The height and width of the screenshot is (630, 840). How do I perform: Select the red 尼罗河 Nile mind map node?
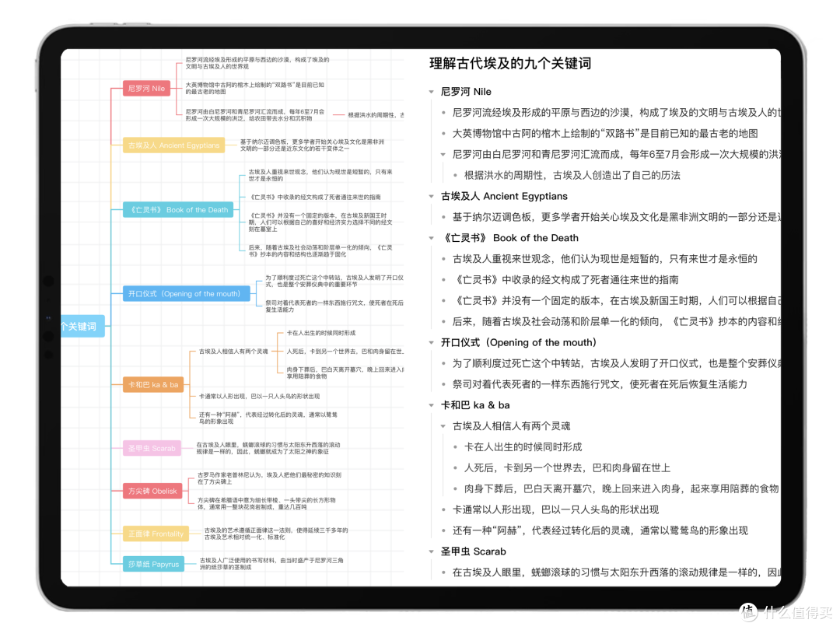click(x=146, y=89)
